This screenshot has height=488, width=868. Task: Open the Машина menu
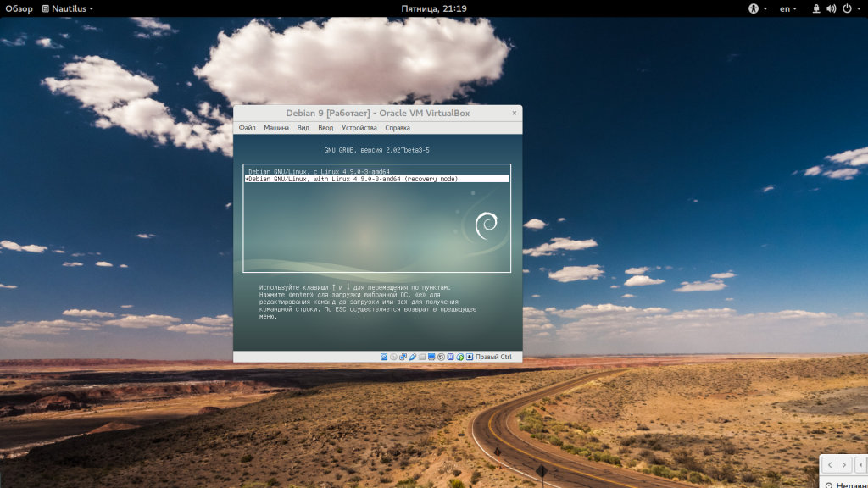[x=276, y=128]
